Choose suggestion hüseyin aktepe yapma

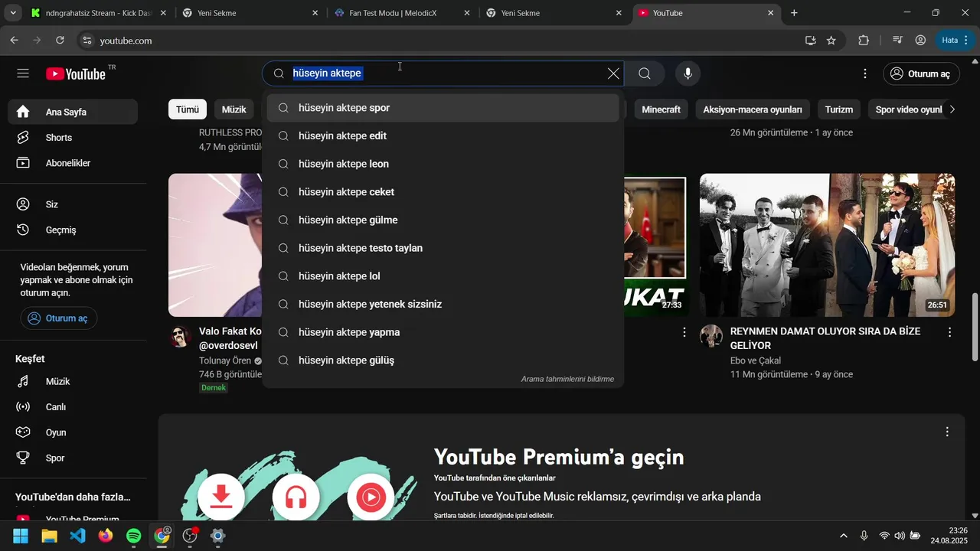pos(443,332)
